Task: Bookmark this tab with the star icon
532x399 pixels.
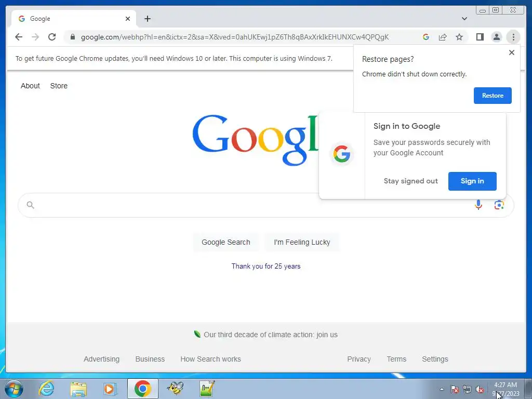Action: 459,37
